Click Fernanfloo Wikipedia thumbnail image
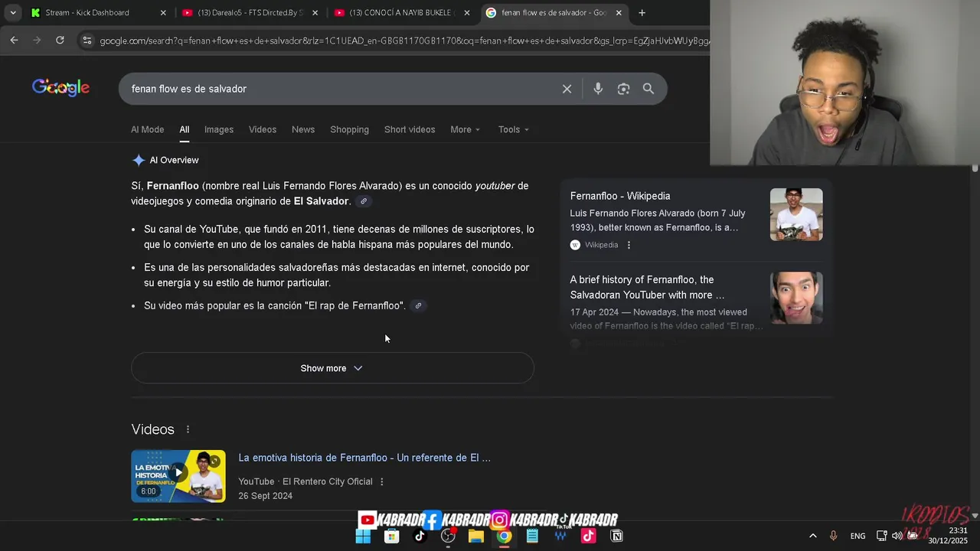Viewport: 980px width, 551px height. [x=796, y=214]
